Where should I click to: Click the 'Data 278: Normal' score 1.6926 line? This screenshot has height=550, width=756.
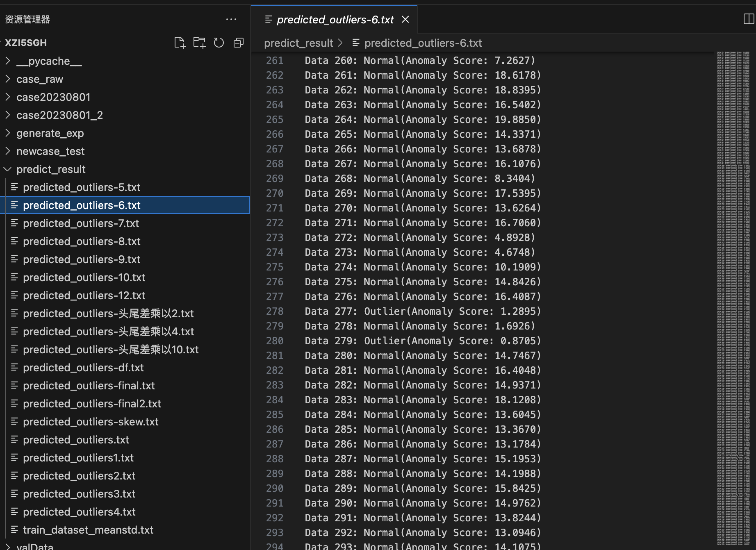(420, 326)
